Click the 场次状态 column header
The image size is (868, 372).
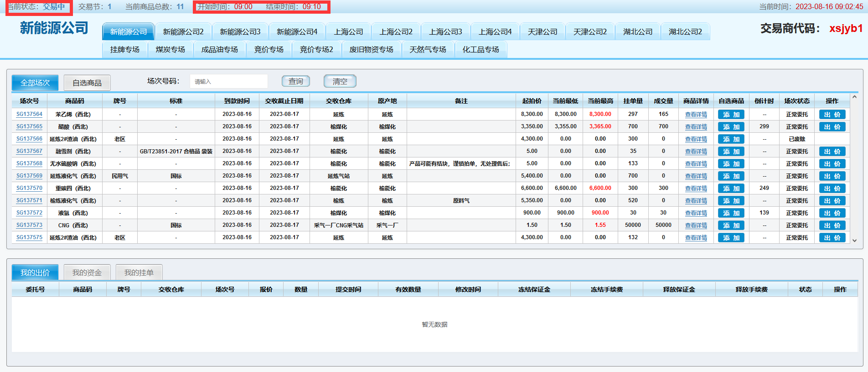[797, 101]
